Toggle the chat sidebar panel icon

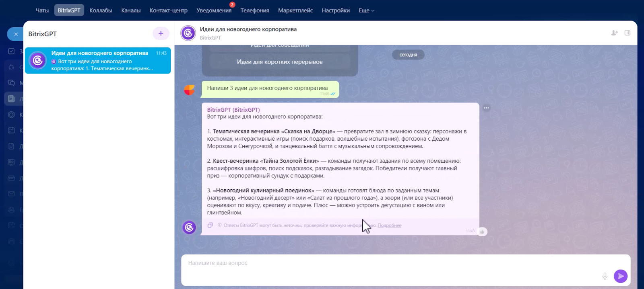[627, 33]
